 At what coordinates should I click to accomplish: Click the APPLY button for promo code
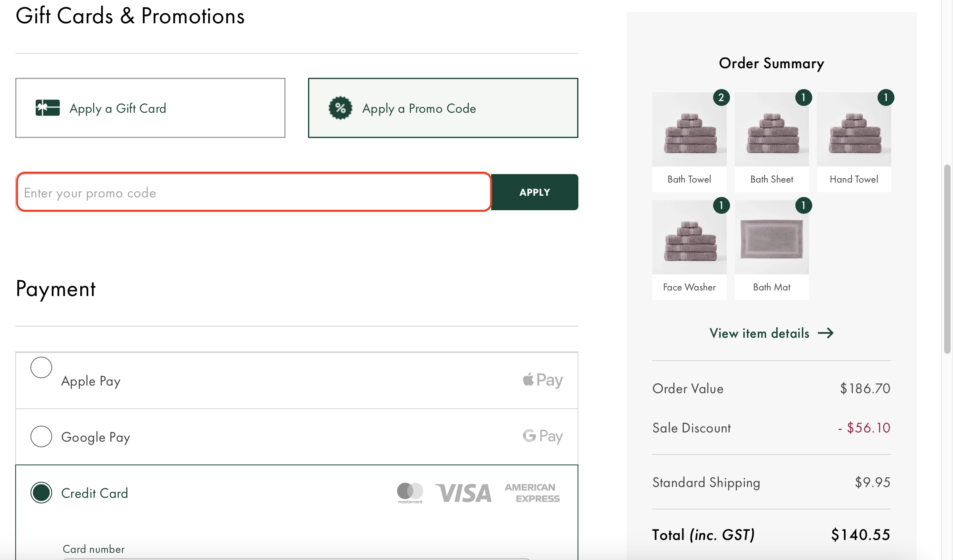click(535, 192)
